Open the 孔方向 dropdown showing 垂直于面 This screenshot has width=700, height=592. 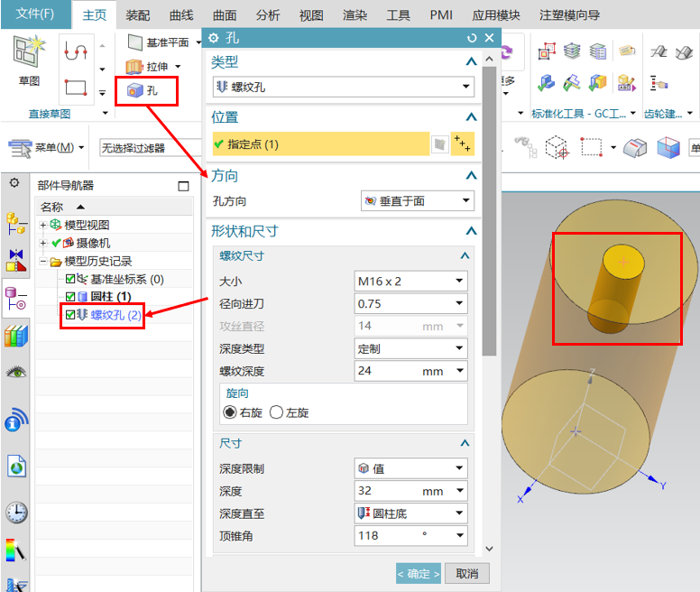pos(418,201)
